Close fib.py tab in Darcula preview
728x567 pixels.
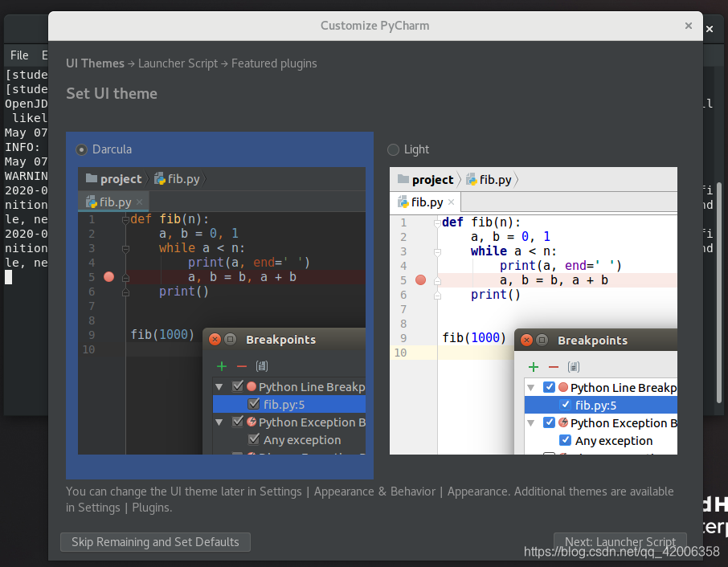click(x=139, y=202)
